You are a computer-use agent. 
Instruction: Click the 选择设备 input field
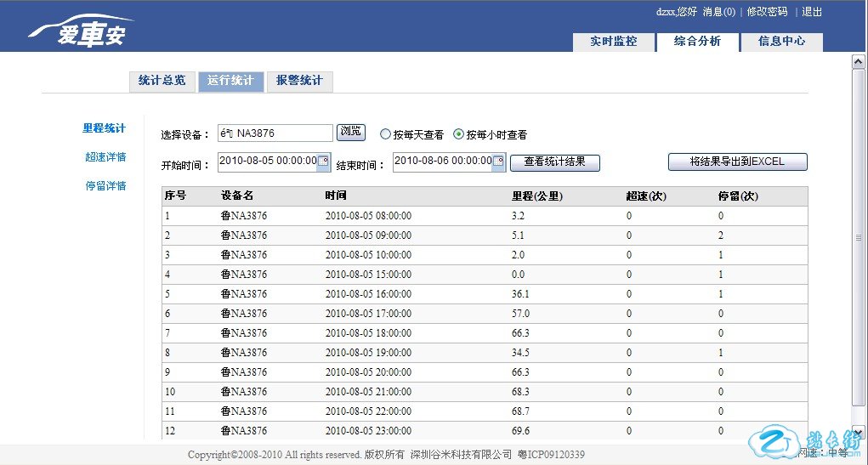coord(275,133)
